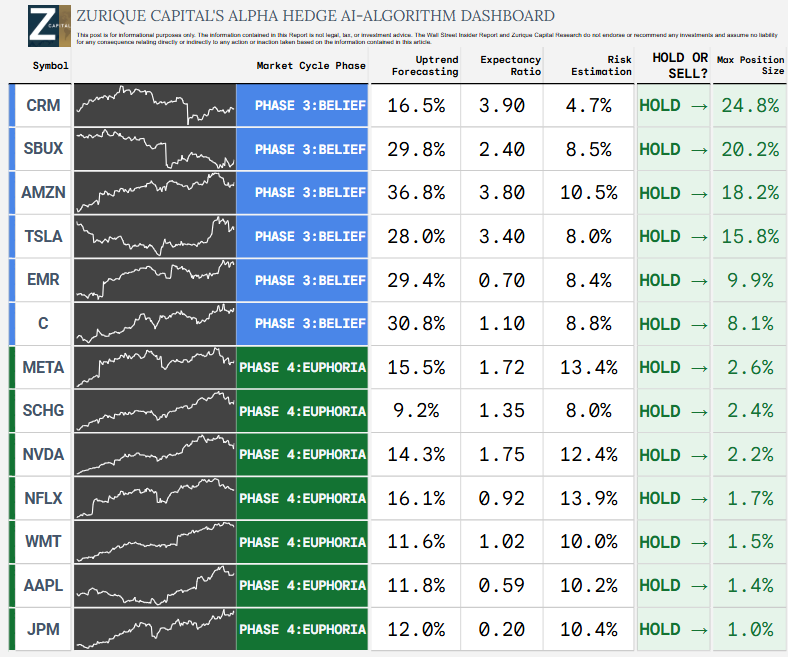The image size is (788, 657).
Task: Click the 10.2% risk estimation for AAPL
Action: [588, 586]
